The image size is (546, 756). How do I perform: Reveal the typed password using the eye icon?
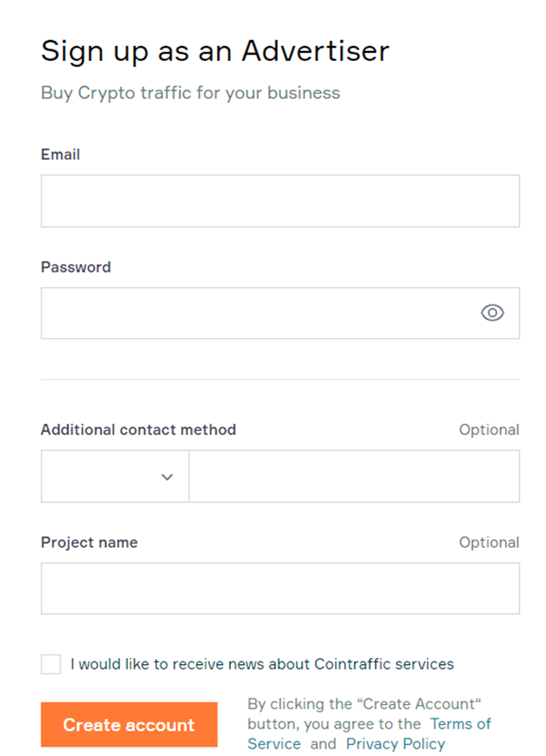(492, 313)
